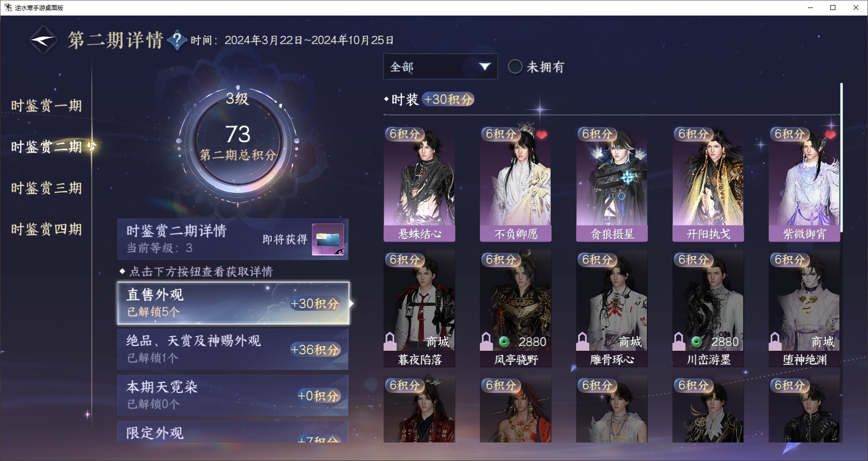The image size is (868, 461).
Task: Click the jade currency icon on 风亭晓野
Action: click(504, 342)
